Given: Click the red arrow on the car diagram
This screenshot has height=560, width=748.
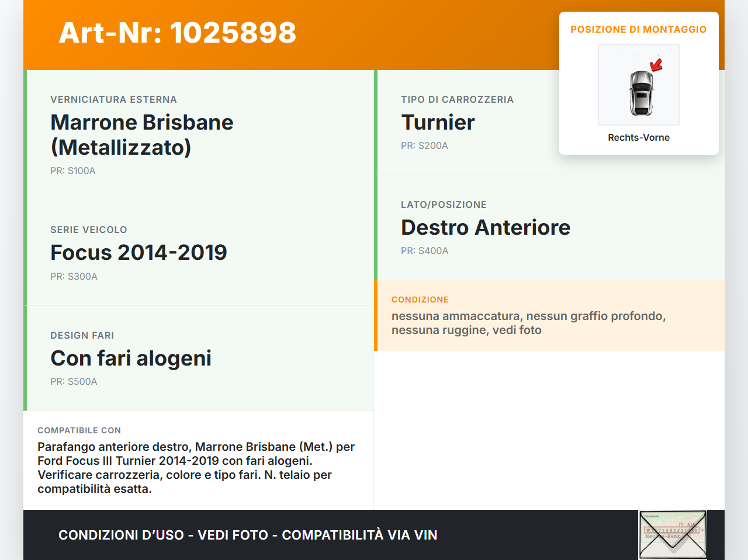Looking at the screenshot, I should pos(656,64).
